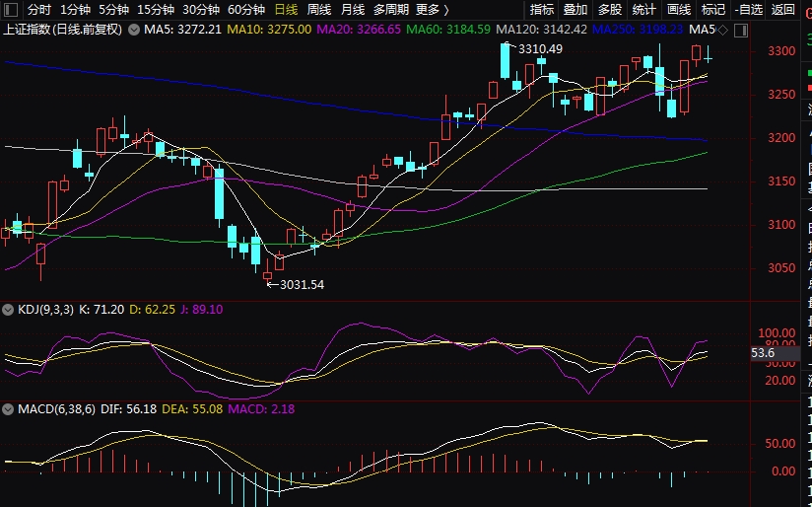Expand the KDJ indicator dropdown arrow
812x507 pixels.
(10, 310)
